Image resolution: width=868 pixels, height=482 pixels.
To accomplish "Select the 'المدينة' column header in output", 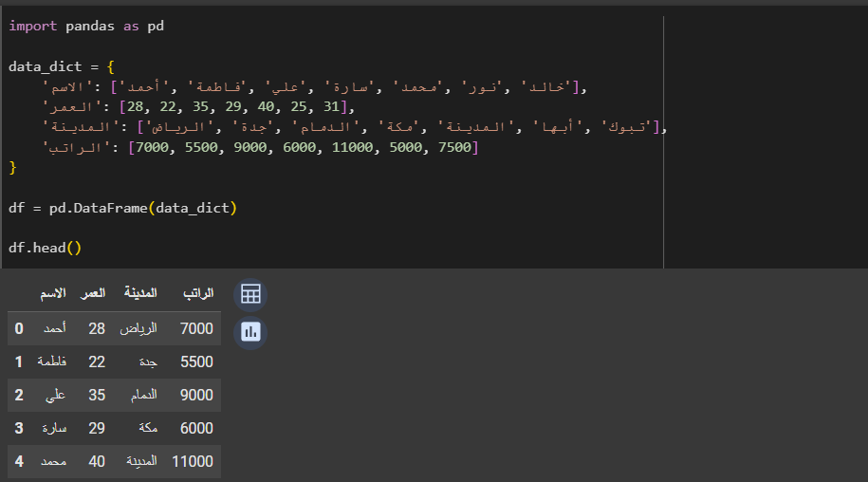I will click(140, 292).
